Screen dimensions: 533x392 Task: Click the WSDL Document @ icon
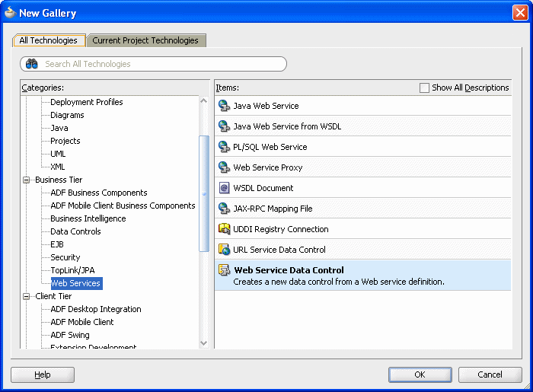(x=224, y=188)
